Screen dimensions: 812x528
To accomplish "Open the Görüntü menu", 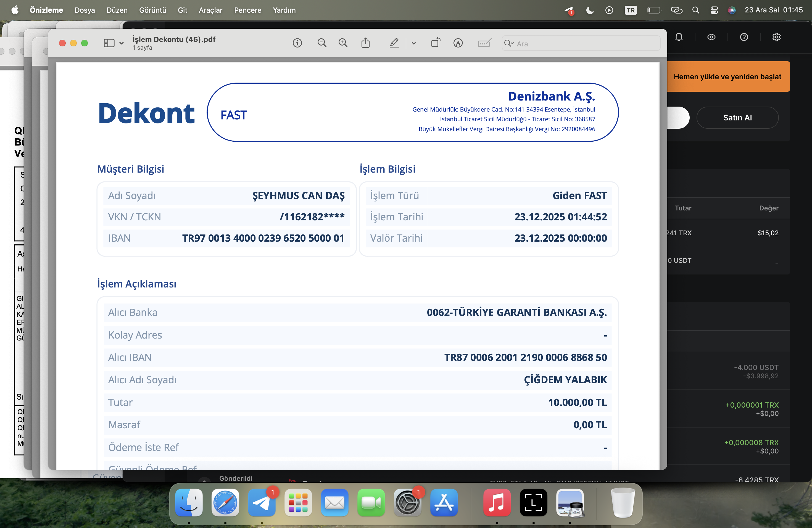I will 152,10.
